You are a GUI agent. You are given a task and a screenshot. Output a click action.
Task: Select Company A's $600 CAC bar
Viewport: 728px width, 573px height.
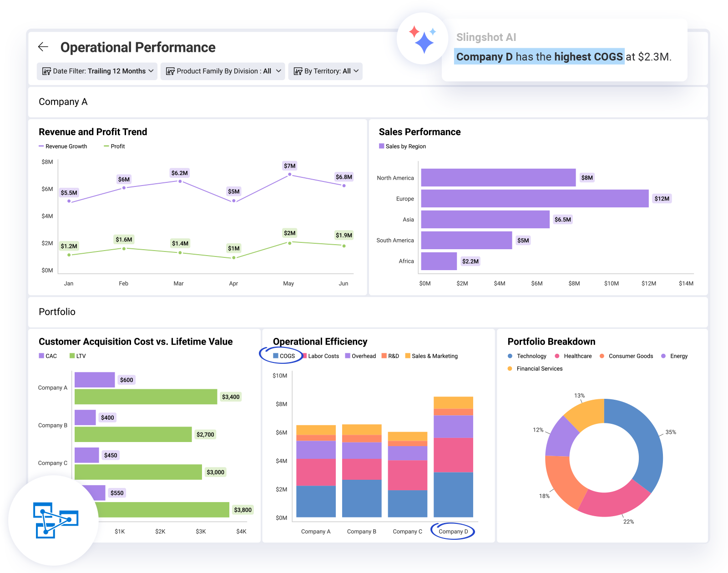coord(95,380)
